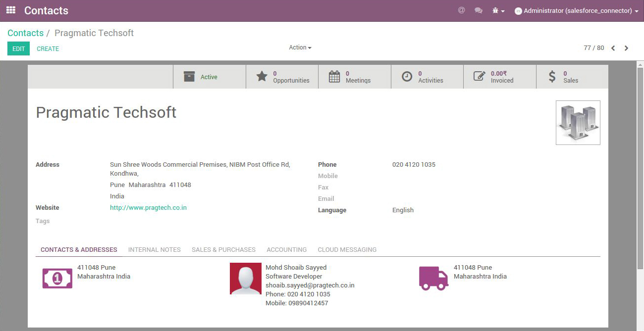Open Activities stat button
The width and height of the screenshot is (644, 331).
427,77
